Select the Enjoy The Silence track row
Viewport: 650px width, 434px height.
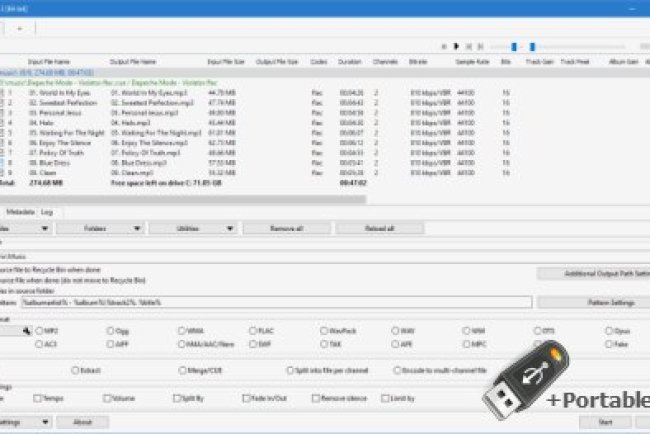(x=60, y=143)
